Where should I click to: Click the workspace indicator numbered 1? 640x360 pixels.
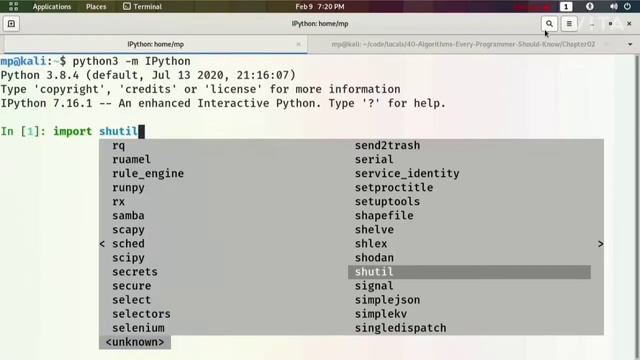[566, 7]
